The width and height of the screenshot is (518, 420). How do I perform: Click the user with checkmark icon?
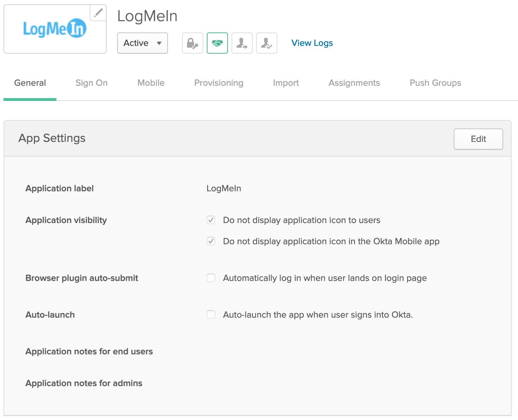click(x=267, y=43)
